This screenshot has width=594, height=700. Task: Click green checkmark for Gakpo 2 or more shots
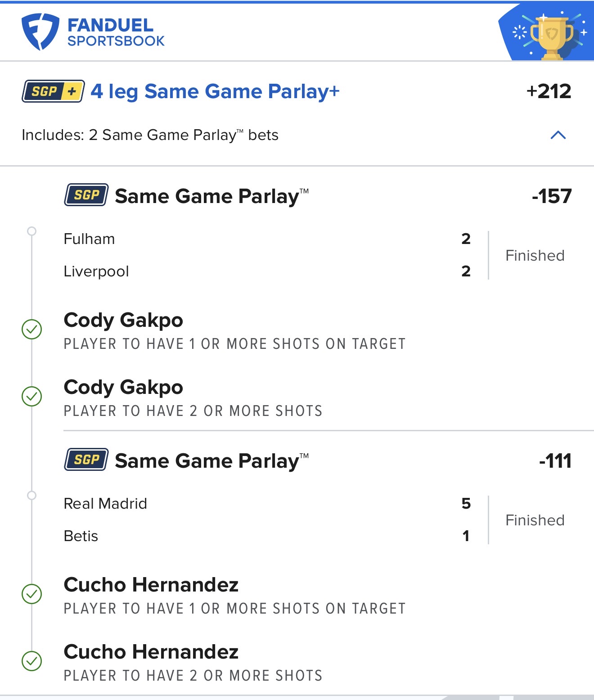pos(32,396)
